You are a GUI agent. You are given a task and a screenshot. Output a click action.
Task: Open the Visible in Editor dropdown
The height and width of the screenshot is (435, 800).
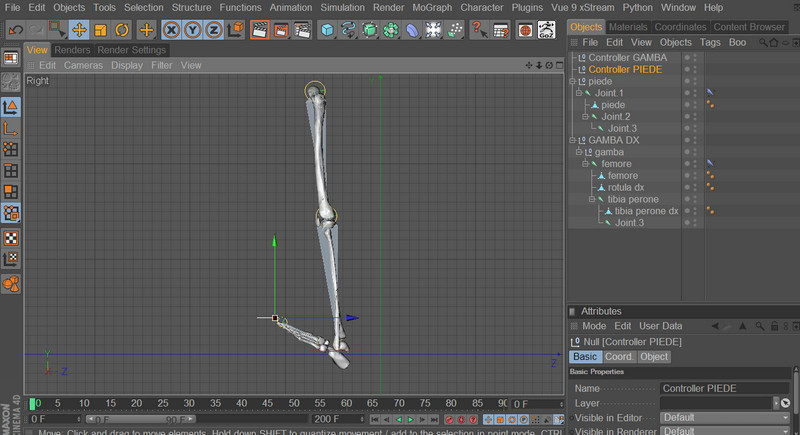tap(722, 417)
